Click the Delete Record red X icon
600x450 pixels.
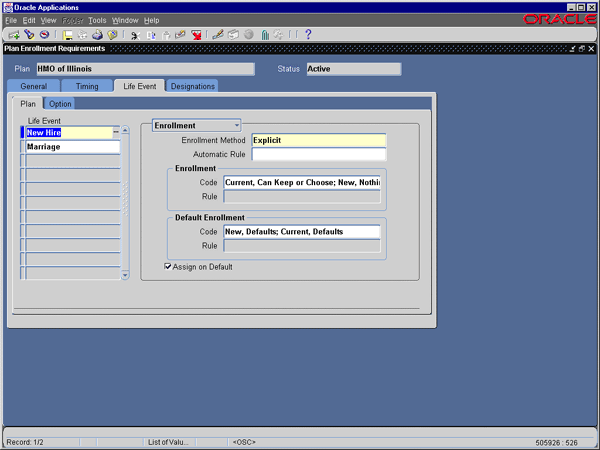[196, 35]
